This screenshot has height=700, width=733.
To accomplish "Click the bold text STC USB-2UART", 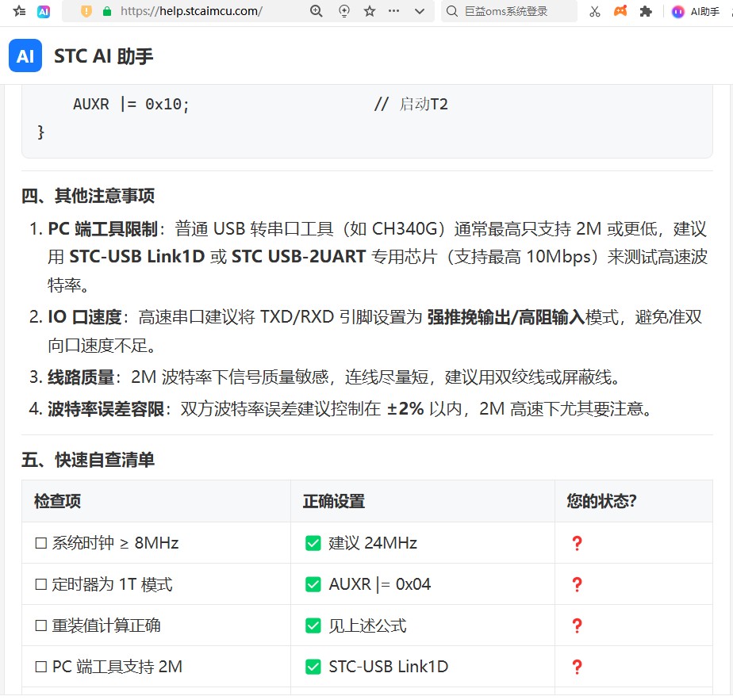I will pos(299,257).
